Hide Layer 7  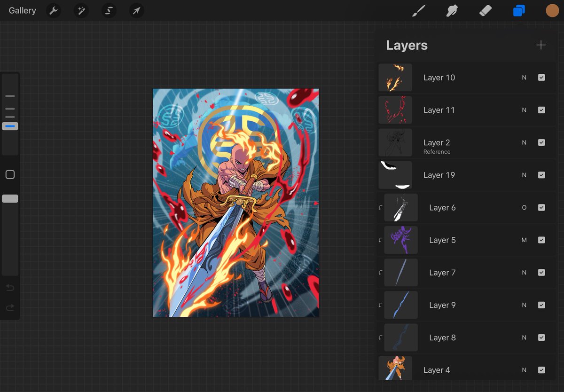(x=541, y=273)
